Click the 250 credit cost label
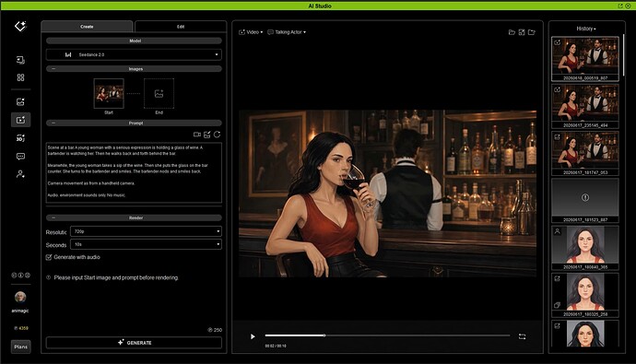 pyautogui.click(x=215, y=330)
